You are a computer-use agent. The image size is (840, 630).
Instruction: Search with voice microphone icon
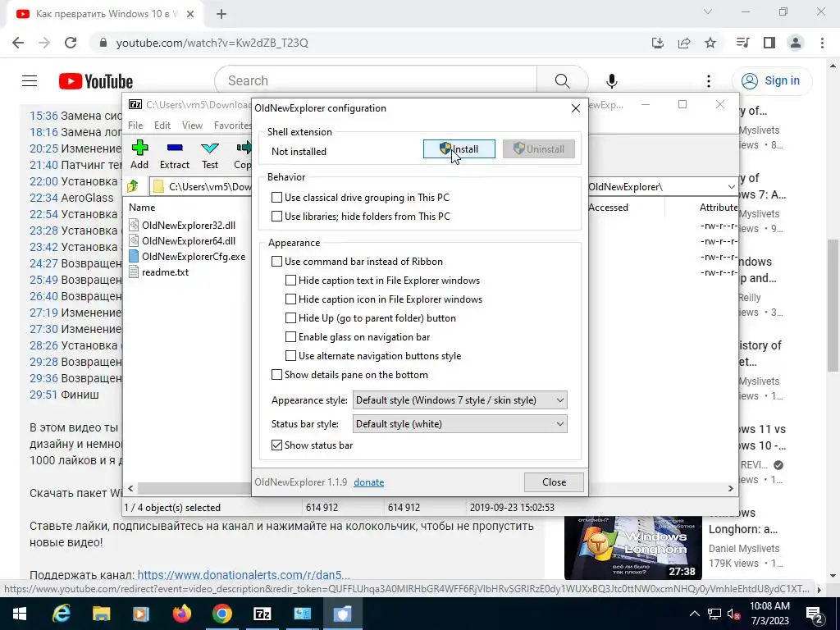tap(612, 81)
